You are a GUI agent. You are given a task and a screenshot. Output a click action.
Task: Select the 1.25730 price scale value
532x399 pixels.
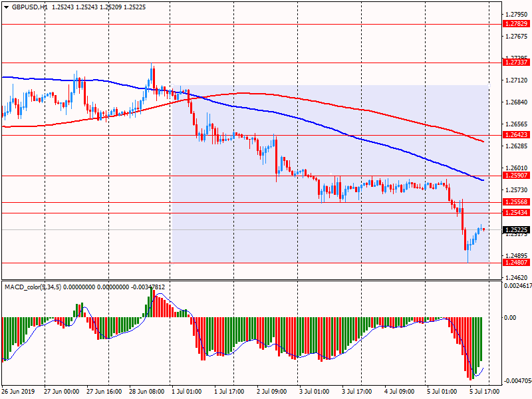pyautogui.click(x=517, y=190)
